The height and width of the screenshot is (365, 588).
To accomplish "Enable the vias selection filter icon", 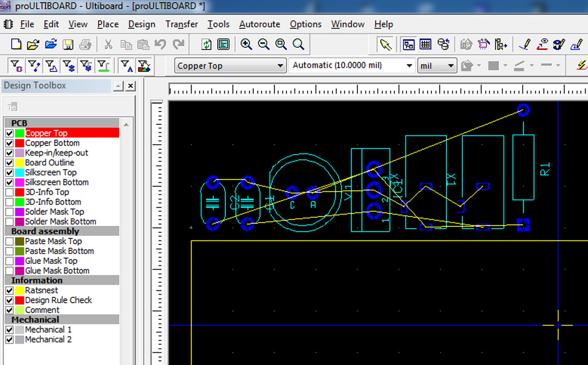I will (69, 66).
